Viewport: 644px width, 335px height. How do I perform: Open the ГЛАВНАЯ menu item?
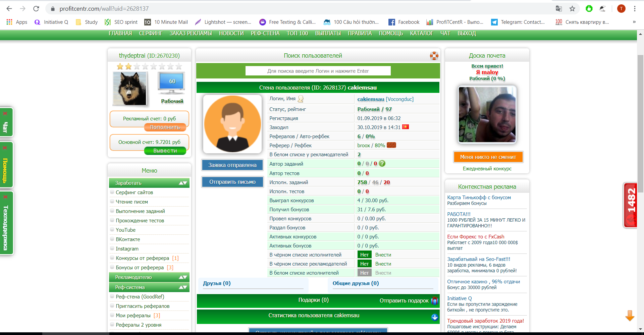pyautogui.click(x=120, y=34)
